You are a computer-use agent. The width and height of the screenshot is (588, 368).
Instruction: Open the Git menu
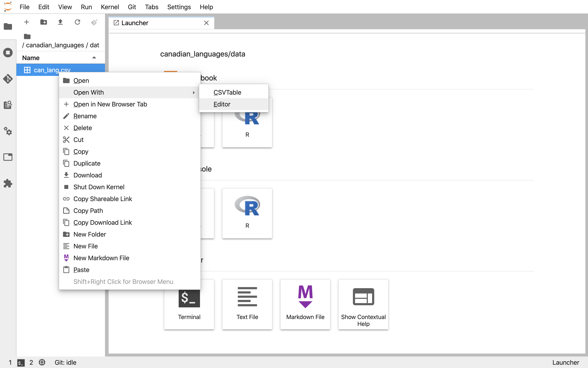pyautogui.click(x=132, y=7)
